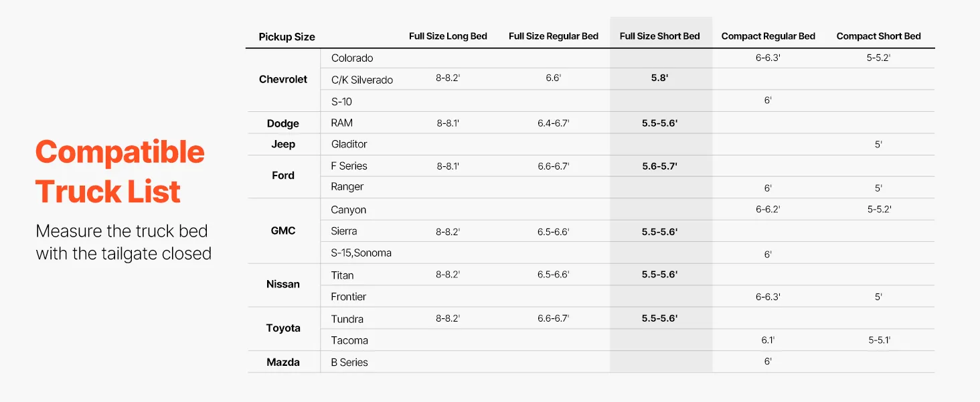Select the Ranger model row label
The width and height of the screenshot is (980, 402).
pos(348,186)
